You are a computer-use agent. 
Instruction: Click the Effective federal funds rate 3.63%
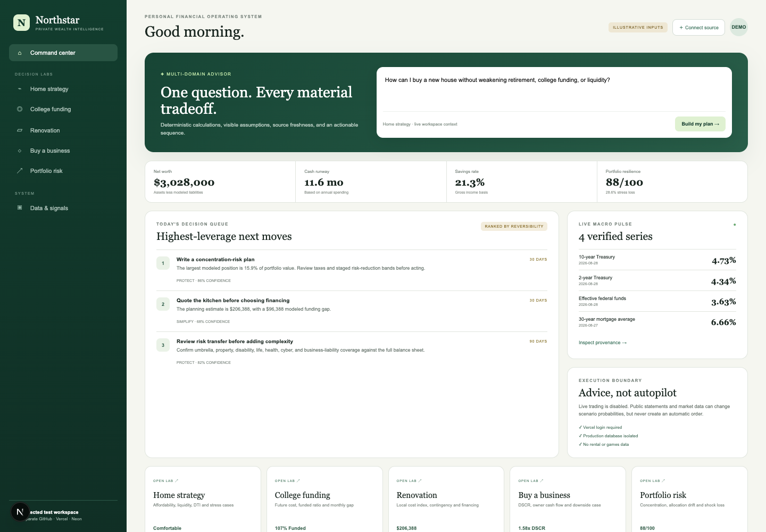pos(723,302)
